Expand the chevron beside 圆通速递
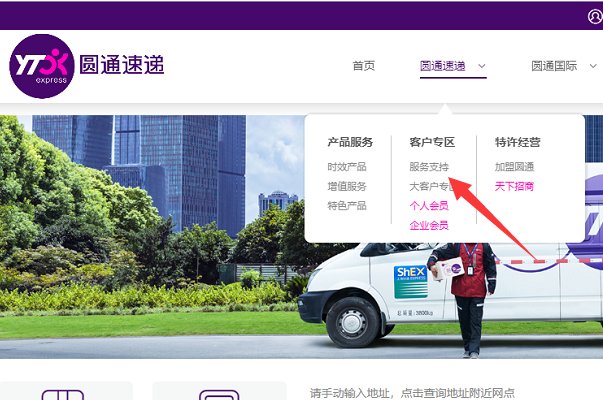The height and width of the screenshot is (400, 603). coord(481,66)
